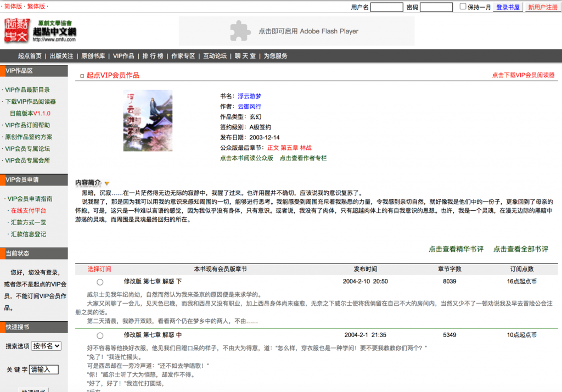The width and height of the screenshot is (562, 392).
Task: Open sidebar link 下载VIP作品阅读器
Action: coord(31,102)
